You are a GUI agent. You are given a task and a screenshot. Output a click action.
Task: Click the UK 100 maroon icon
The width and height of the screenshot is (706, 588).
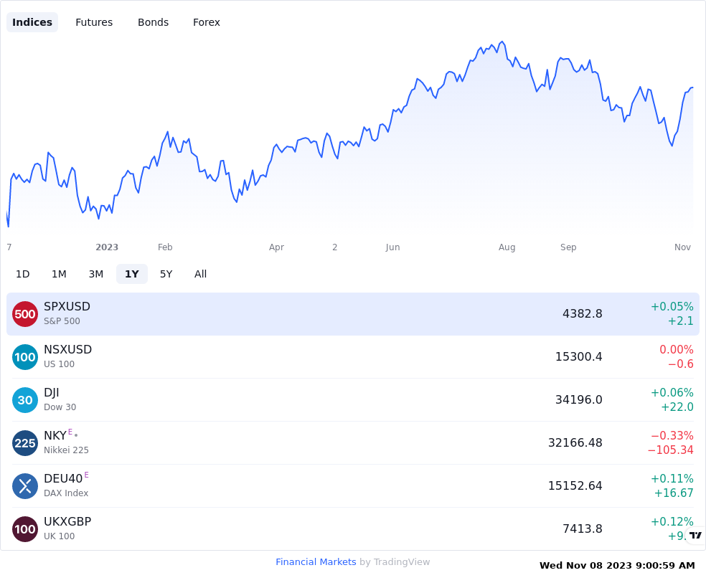(25, 529)
